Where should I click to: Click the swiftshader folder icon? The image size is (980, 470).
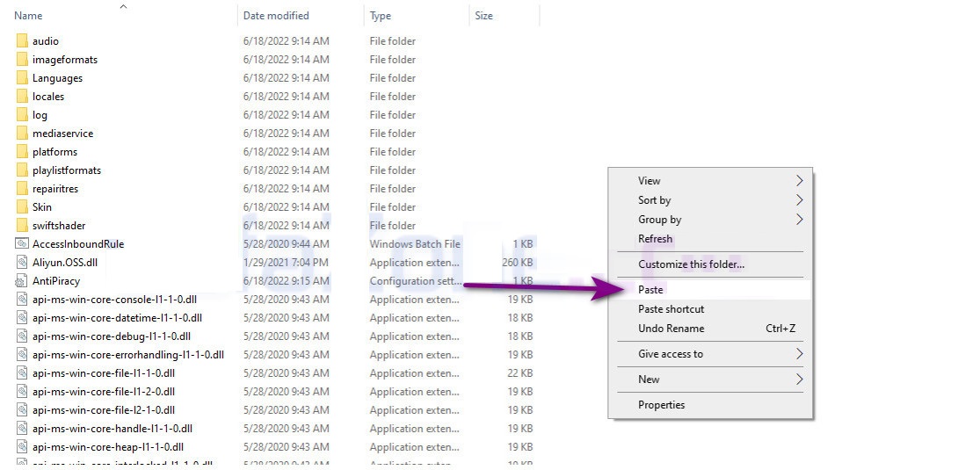click(22, 226)
